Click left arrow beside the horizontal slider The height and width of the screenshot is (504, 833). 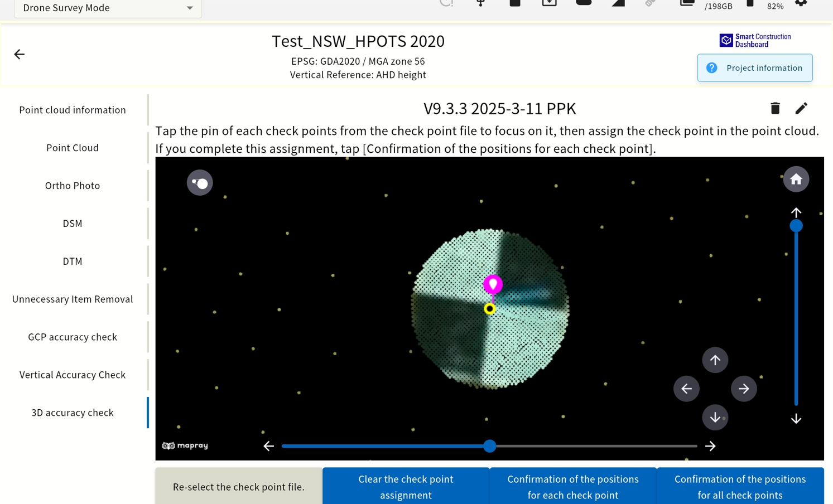(x=269, y=446)
